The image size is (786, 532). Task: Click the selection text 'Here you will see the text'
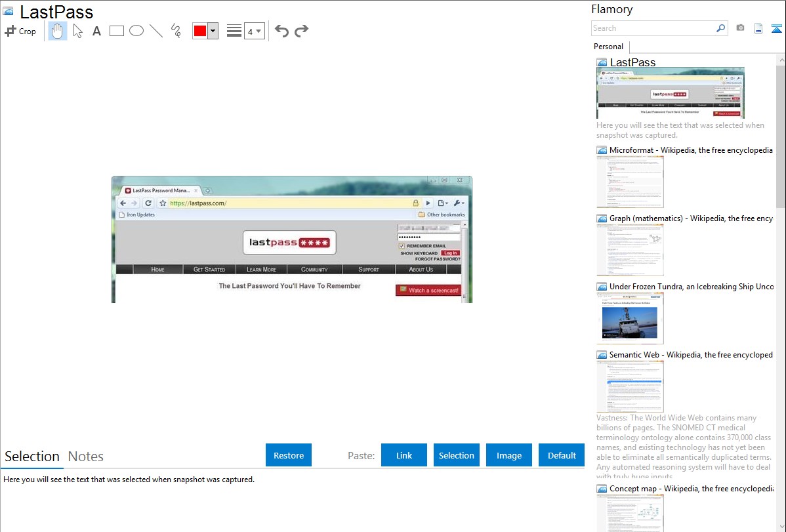point(129,480)
